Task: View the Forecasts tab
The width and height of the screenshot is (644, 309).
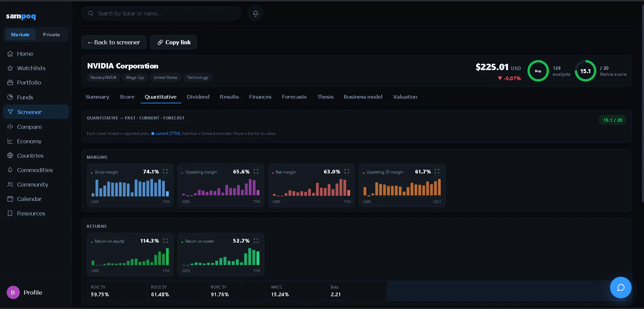Action: (x=294, y=97)
